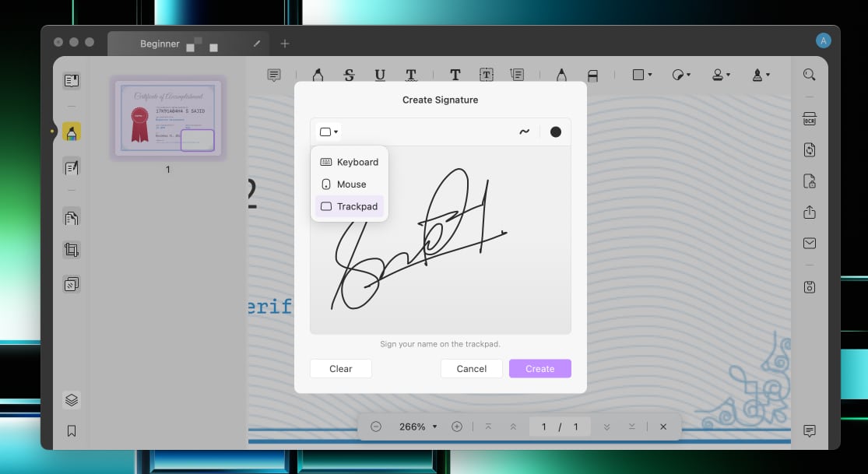Image resolution: width=868 pixels, height=474 pixels.
Task: Zoom in with the plus button
Action: (457, 427)
